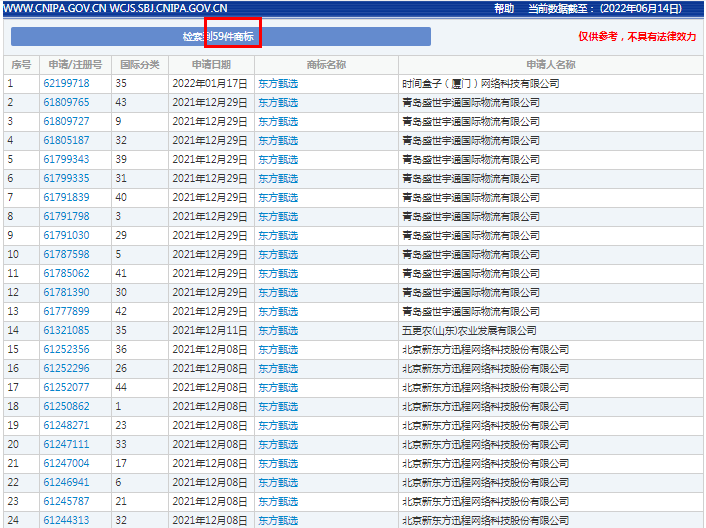706x528 pixels.
Task: Select date 2021年12月08日 in row 20
Action: coord(210,444)
